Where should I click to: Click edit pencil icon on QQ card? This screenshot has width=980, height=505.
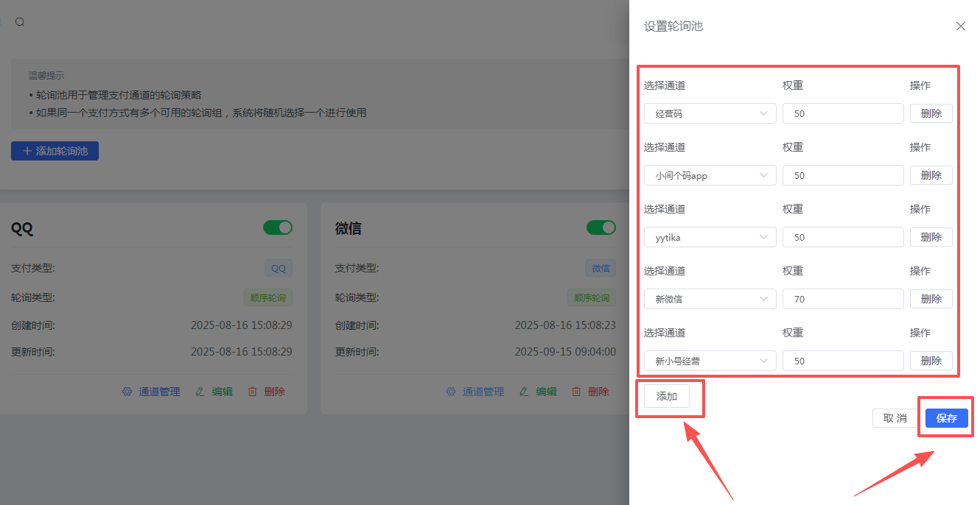(200, 392)
